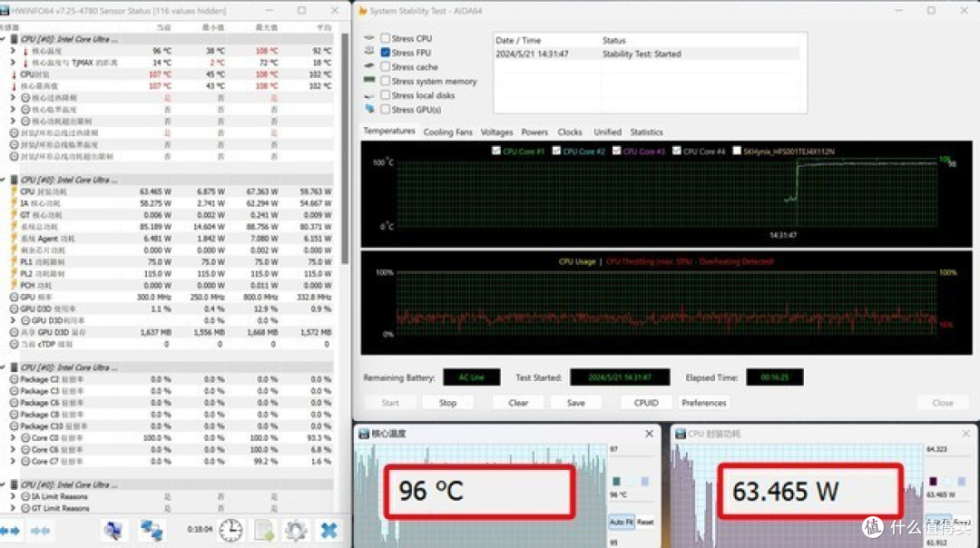The width and height of the screenshot is (980, 548).
Task: Enable the Stress CPU checkbox
Action: click(386, 38)
